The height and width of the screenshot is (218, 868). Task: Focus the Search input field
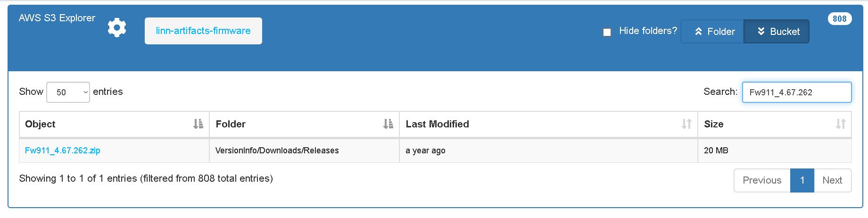point(797,92)
